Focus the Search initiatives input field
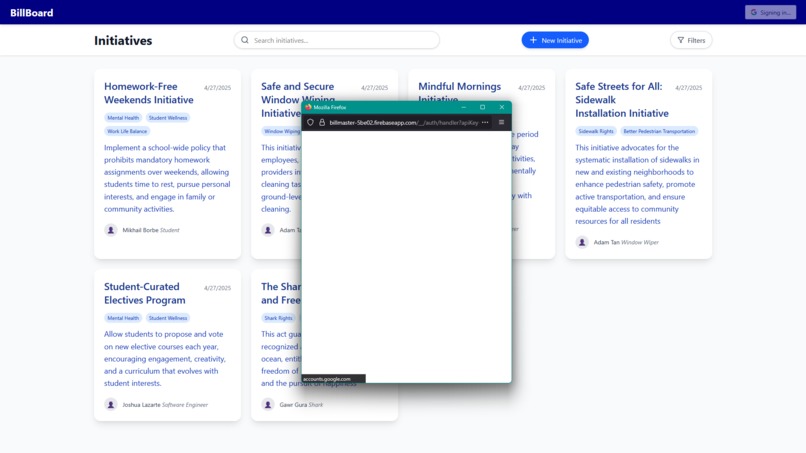The image size is (806, 453). click(x=337, y=40)
